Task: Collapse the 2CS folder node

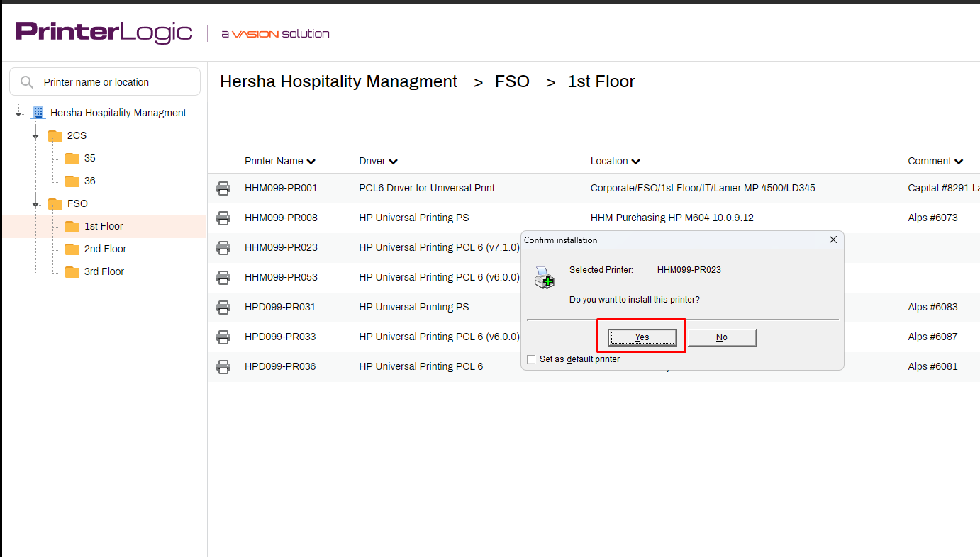Action: 36,136
